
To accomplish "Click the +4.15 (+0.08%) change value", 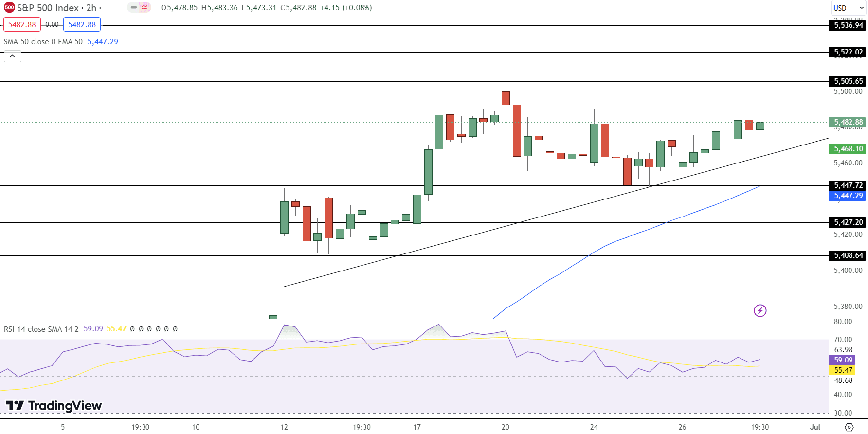I will click(346, 8).
